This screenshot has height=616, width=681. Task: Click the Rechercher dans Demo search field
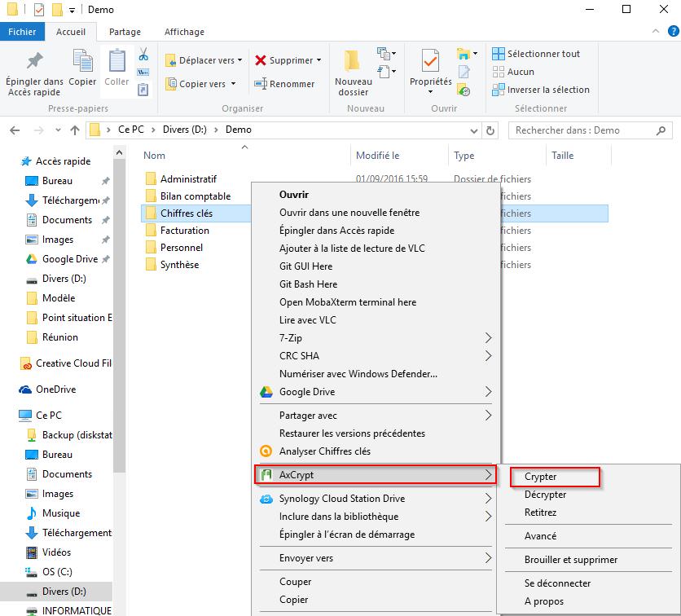coord(590,130)
